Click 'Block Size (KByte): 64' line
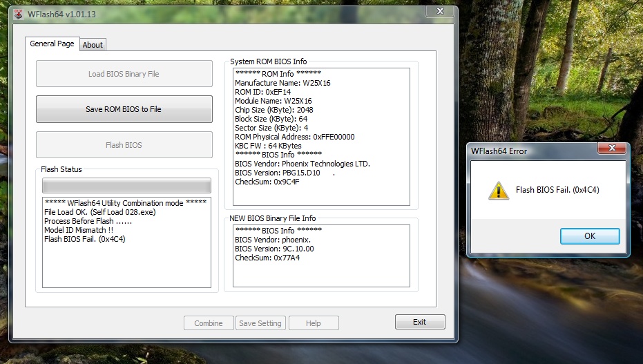The width and height of the screenshot is (643, 364). (271, 119)
